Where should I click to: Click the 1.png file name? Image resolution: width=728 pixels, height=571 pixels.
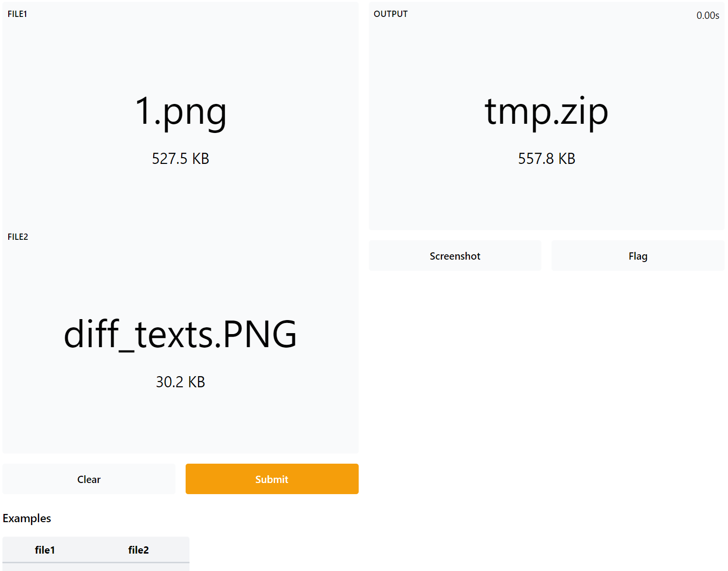click(x=180, y=112)
